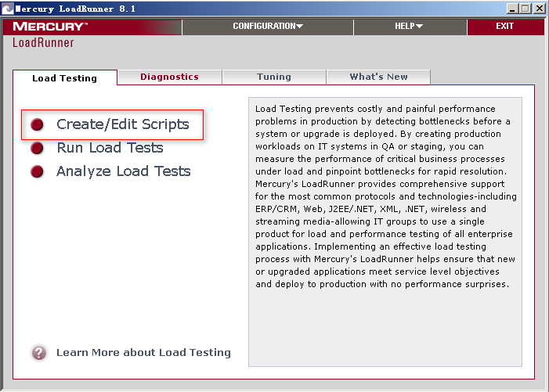
Task: Show the What's New tab
Action: [x=378, y=77]
